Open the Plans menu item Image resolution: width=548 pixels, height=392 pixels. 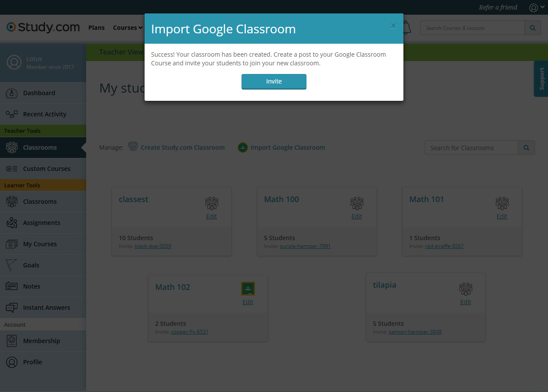pyautogui.click(x=97, y=28)
